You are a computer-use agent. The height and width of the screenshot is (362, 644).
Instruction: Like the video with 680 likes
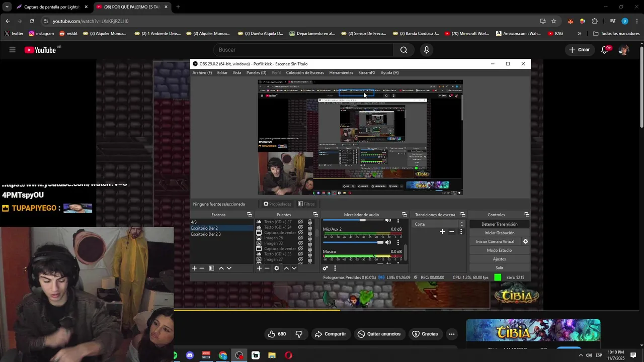click(277, 334)
